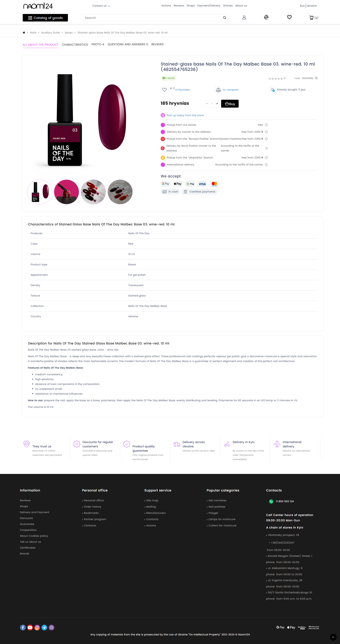
Task: Increase quantity with the plus button
Action: (217, 103)
